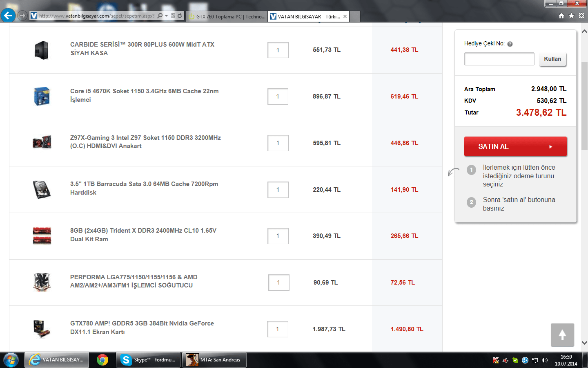The height and width of the screenshot is (368, 588).
Task: Open the PERFORMA İŞLEMCİ SOĞUTUCU product link
Action: point(134,281)
